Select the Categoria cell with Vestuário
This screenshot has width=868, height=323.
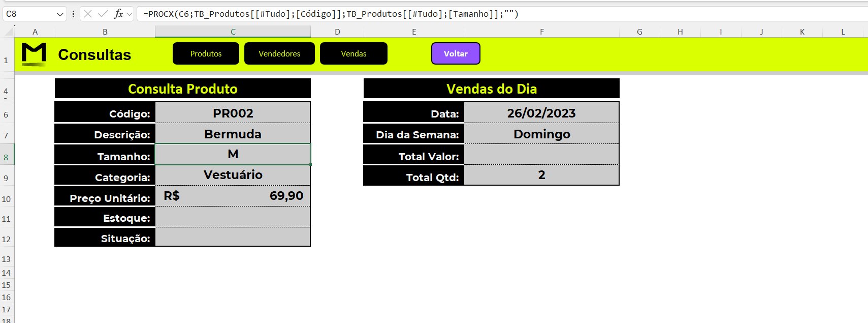coord(233,175)
